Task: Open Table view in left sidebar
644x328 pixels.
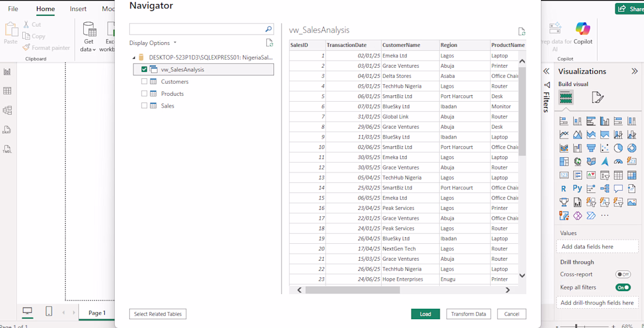Action: (x=7, y=91)
